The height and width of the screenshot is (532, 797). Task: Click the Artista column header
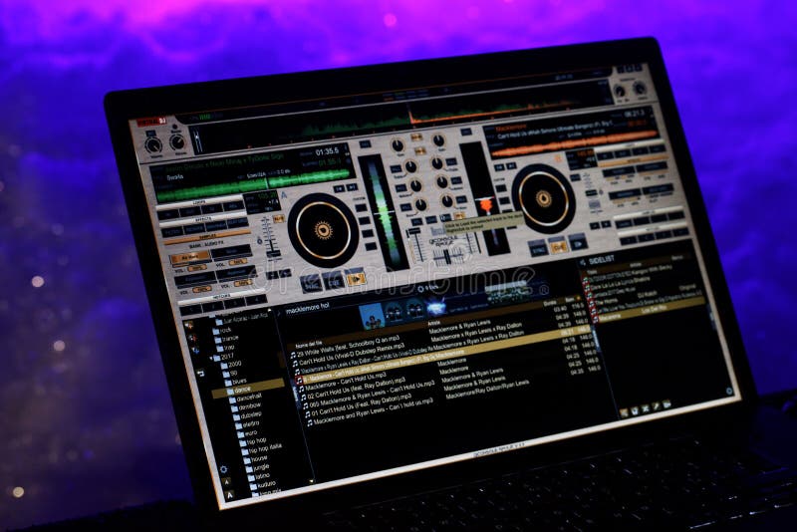(433, 323)
